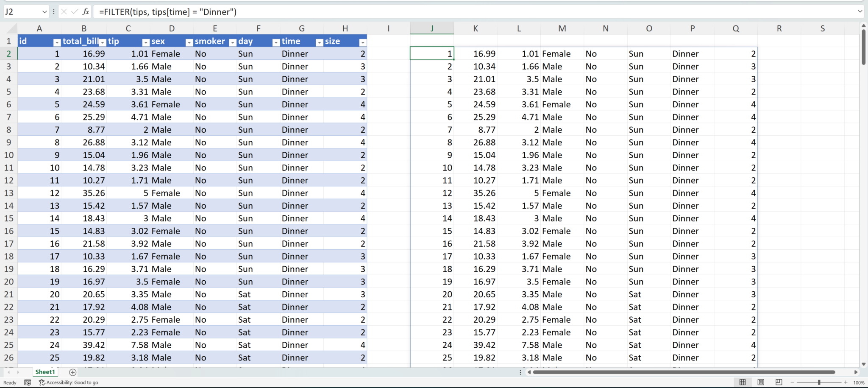
Task: Click the zoom in plus icon
Action: [x=846, y=382]
